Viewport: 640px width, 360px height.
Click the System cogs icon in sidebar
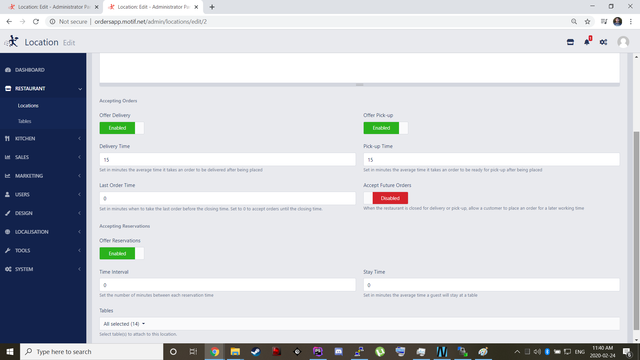point(8,269)
